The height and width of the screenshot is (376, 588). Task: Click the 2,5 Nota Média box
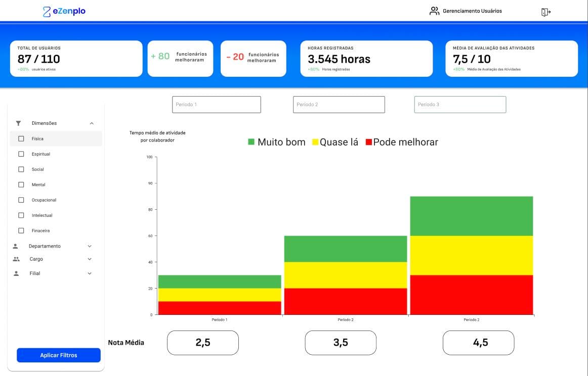click(203, 343)
